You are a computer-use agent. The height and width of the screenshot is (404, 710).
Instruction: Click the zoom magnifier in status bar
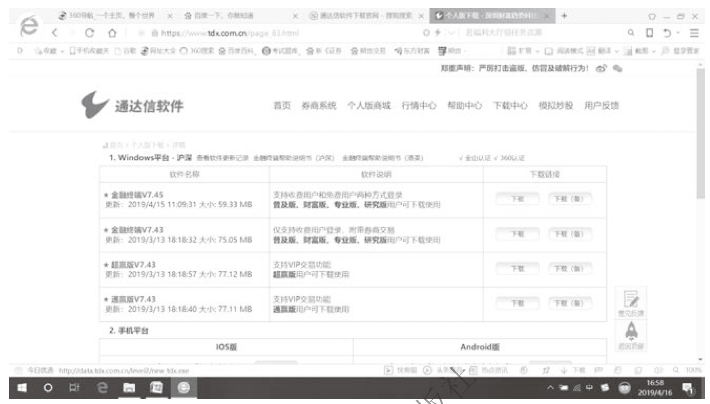pyautogui.click(x=676, y=370)
